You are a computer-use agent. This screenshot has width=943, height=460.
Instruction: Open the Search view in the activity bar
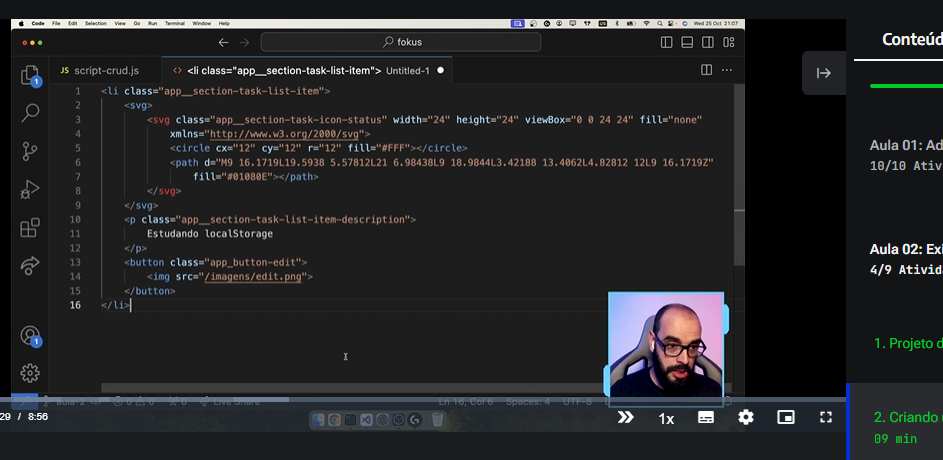click(x=30, y=112)
